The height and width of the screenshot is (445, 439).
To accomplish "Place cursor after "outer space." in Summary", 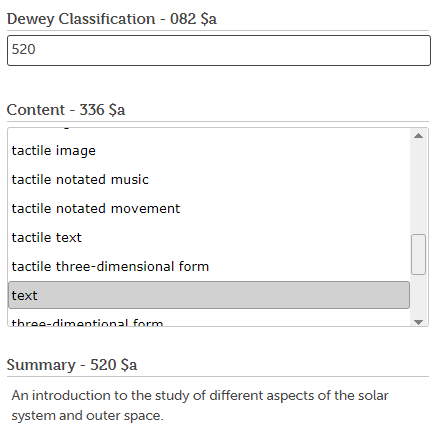I will pos(164,416).
